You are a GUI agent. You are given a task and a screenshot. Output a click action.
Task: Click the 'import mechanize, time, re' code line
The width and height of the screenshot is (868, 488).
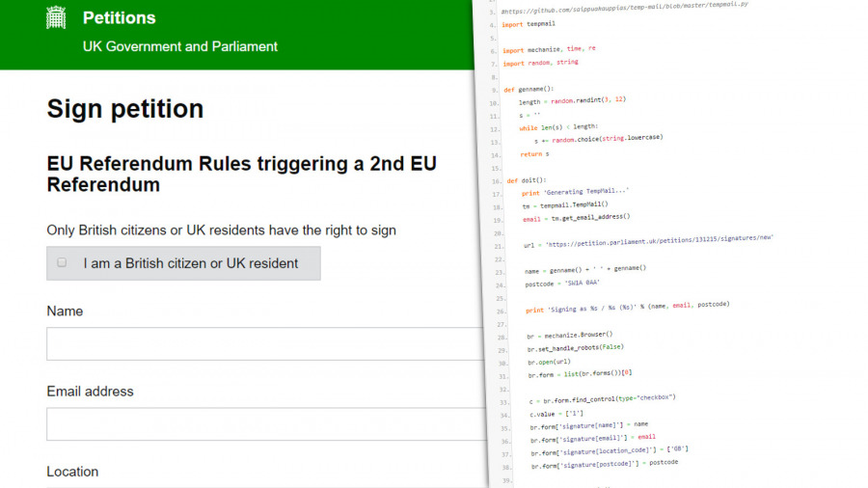(549, 49)
